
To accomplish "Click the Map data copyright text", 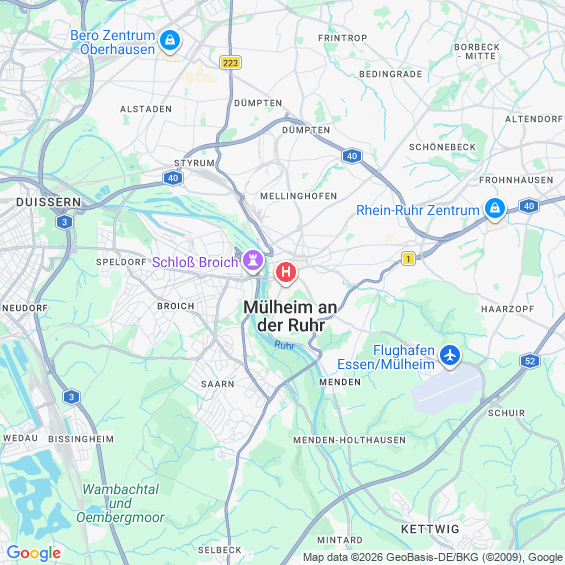I will [433, 557].
